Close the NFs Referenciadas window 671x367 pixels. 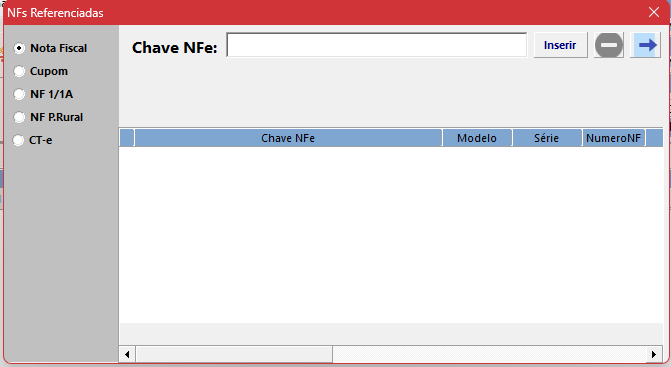(x=654, y=12)
